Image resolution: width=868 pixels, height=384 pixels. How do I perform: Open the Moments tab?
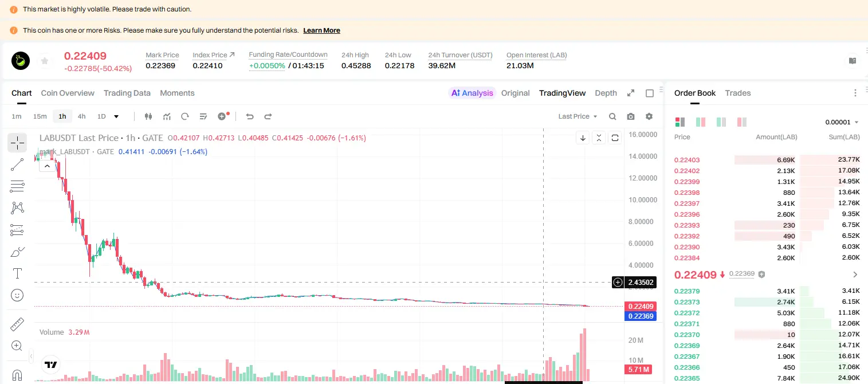pyautogui.click(x=177, y=93)
